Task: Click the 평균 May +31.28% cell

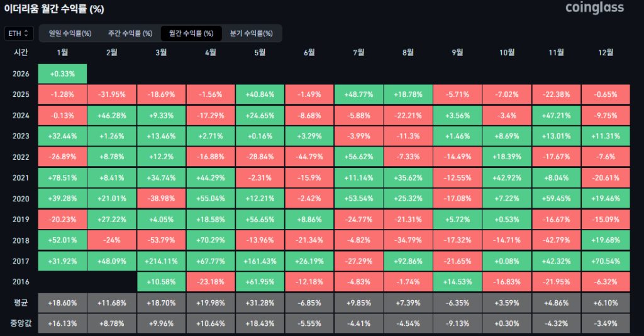Action: 260,303
